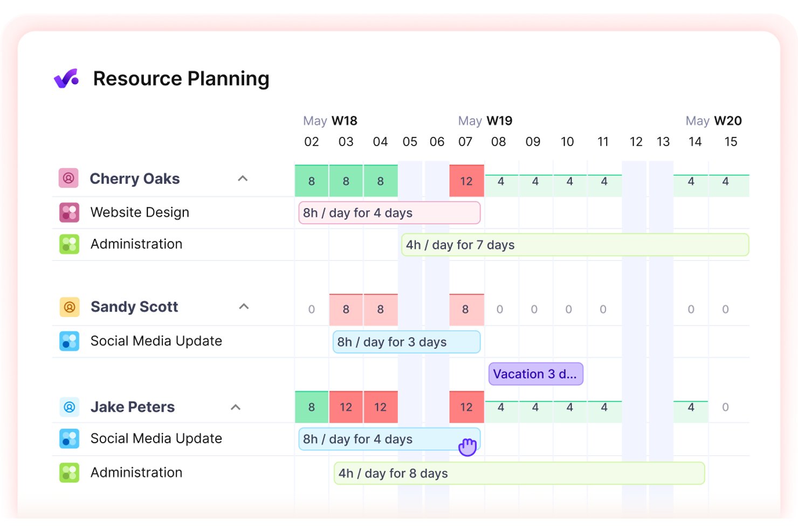Click Jake's green 8 cell on May 02

312,407
